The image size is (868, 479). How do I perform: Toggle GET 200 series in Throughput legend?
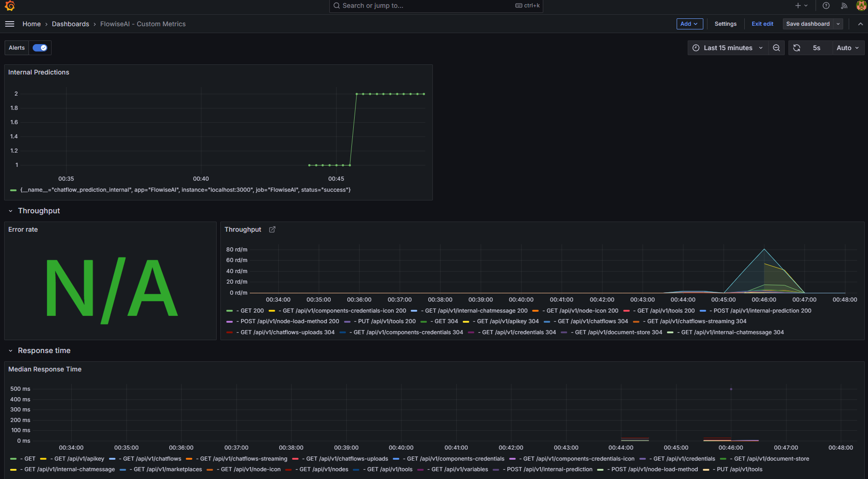252,311
